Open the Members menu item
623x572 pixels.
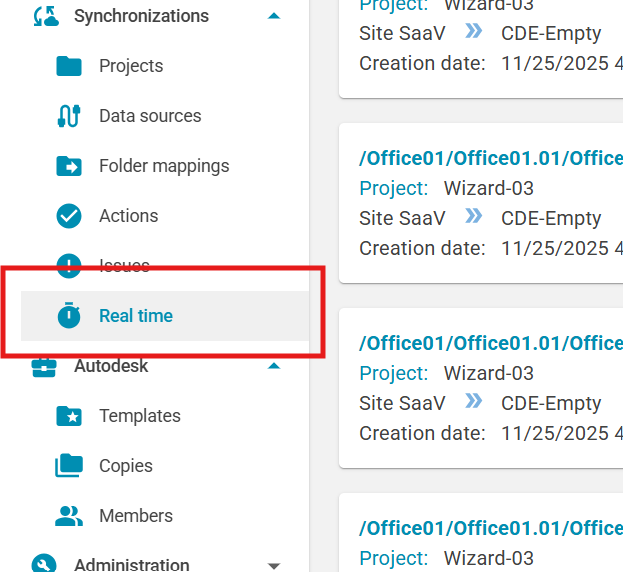point(136,516)
